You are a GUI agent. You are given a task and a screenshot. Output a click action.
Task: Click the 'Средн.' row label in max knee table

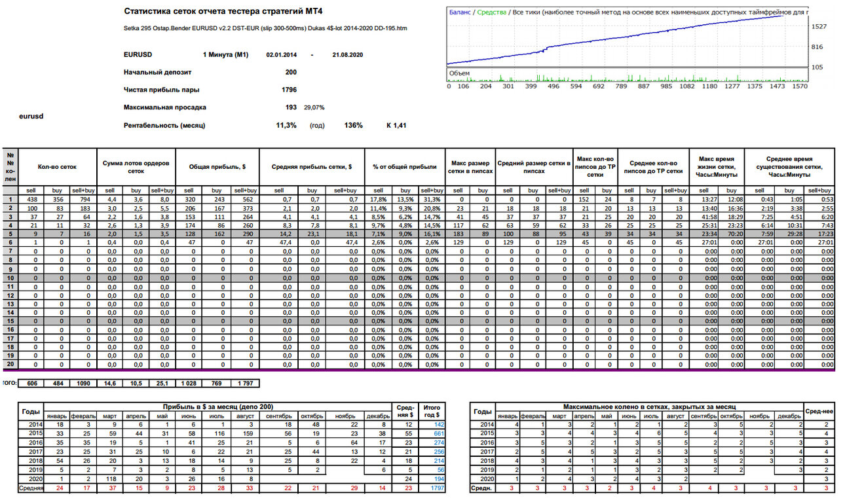pyautogui.click(x=482, y=488)
